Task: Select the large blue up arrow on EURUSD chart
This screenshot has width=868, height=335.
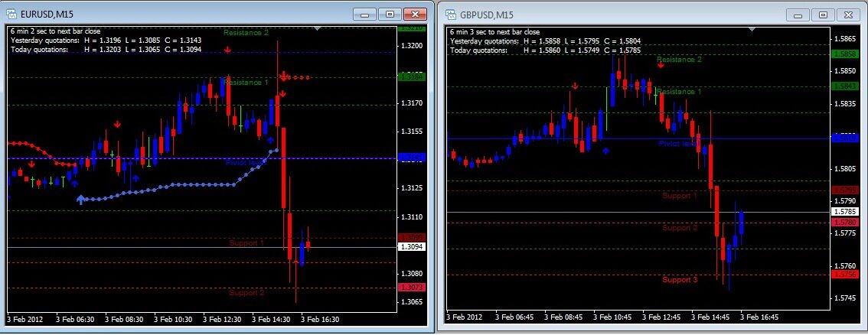Action: tap(81, 199)
